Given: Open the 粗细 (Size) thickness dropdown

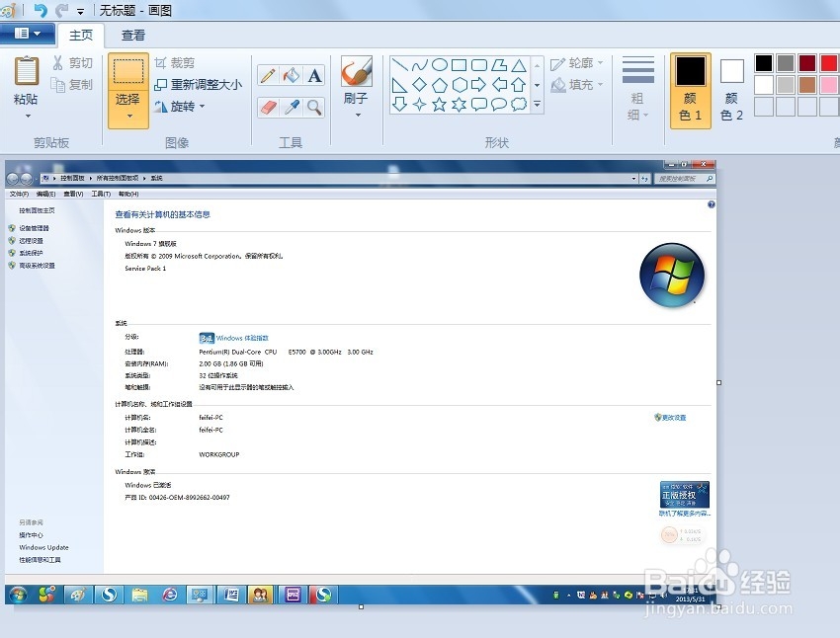Looking at the screenshot, I should click(x=637, y=89).
